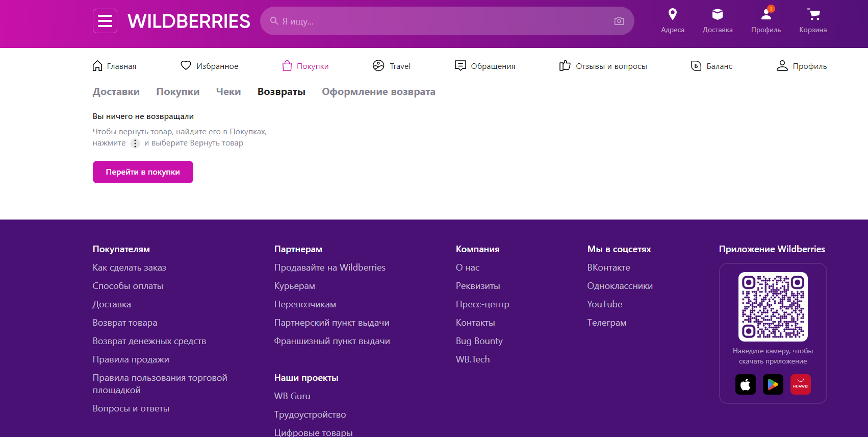Open 'Правила продажи' link
Screen dimensions: 868x437
[x=131, y=359]
